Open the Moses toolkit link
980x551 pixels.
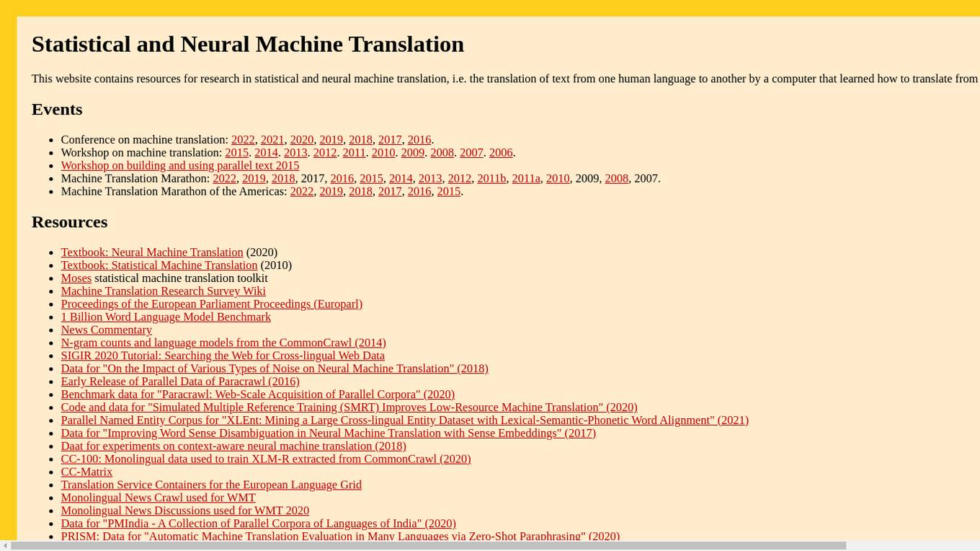(76, 278)
